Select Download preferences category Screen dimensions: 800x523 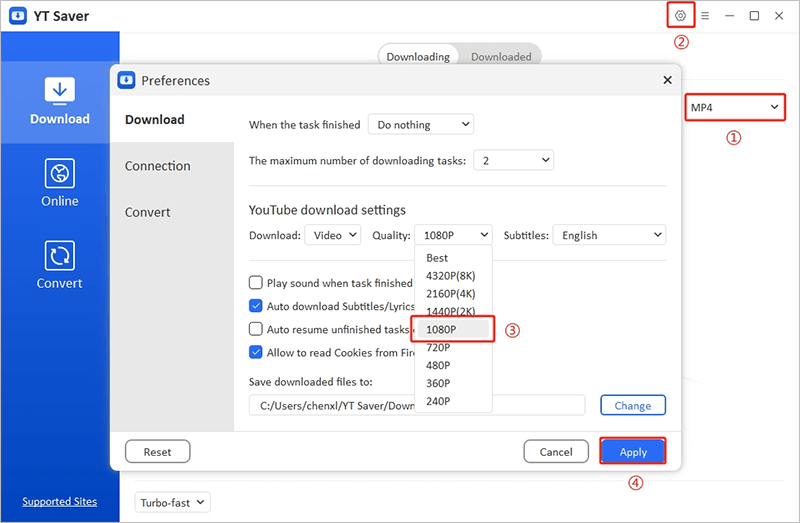172,119
